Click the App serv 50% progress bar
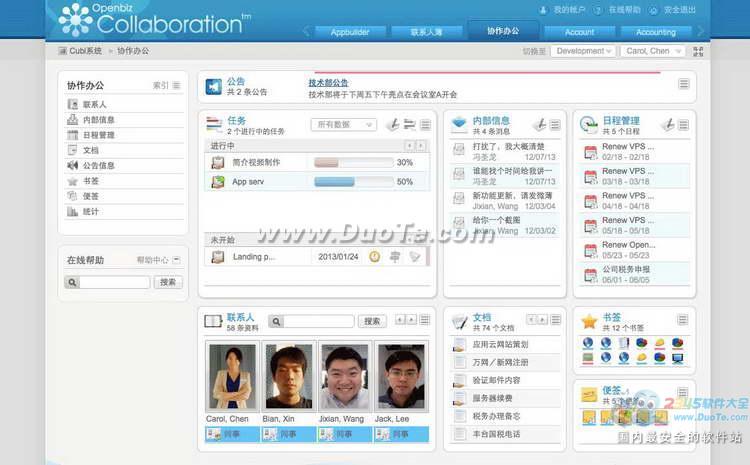Viewport: 750px width, 465px height. [353, 182]
